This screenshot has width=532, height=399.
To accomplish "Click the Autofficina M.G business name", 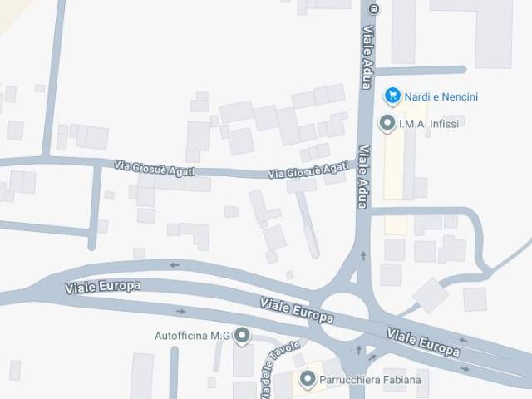I will click(192, 336).
